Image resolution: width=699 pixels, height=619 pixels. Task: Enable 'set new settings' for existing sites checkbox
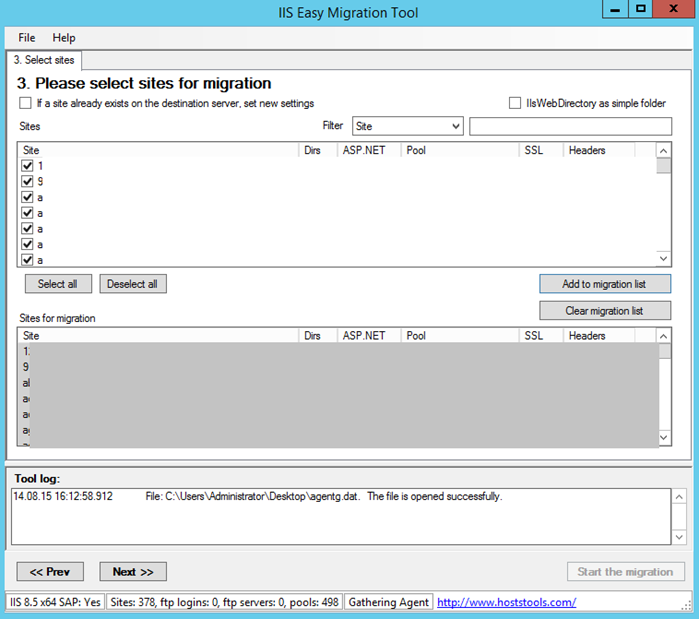[25, 103]
